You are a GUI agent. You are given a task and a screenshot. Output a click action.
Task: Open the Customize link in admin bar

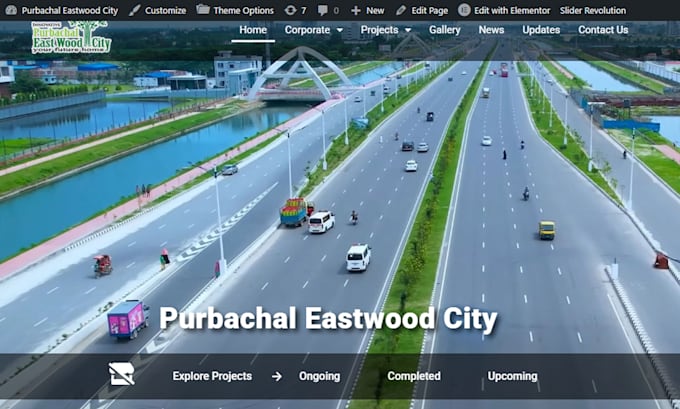click(165, 10)
